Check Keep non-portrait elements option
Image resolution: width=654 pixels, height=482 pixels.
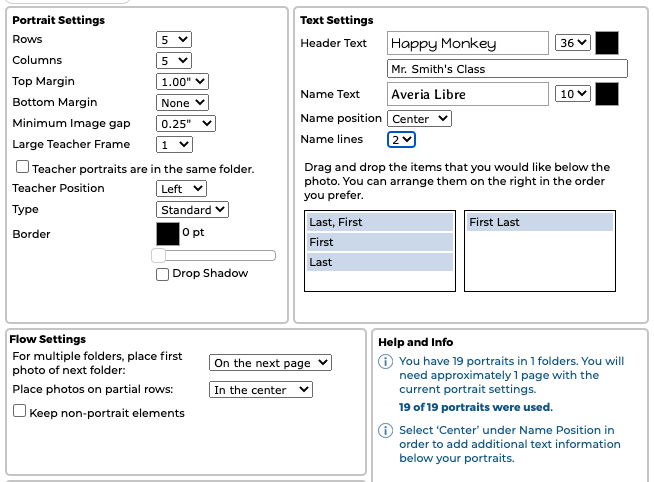19,412
